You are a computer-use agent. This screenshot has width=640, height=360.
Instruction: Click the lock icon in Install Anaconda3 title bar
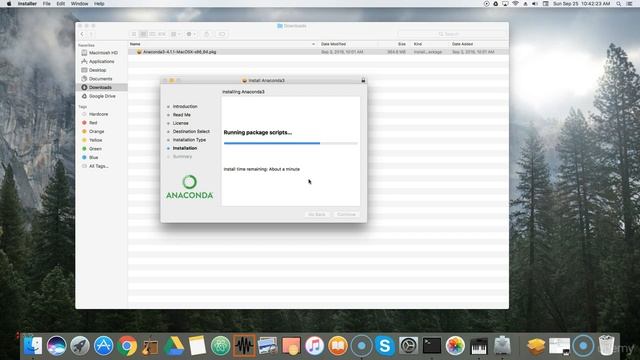[363, 80]
